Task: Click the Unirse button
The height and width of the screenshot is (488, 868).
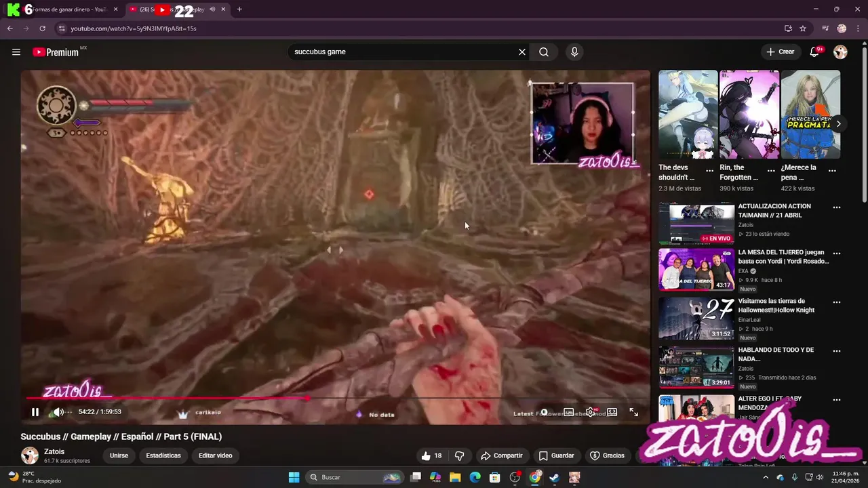Action: [x=119, y=455]
